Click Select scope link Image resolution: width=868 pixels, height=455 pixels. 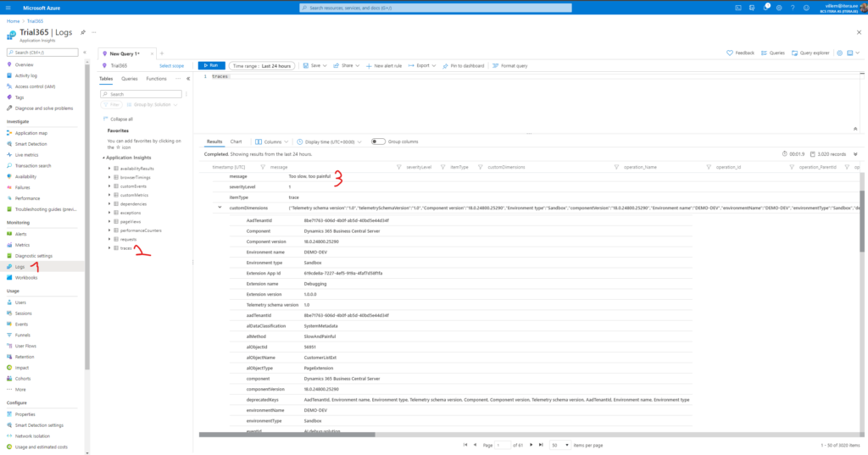[x=171, y=66]
